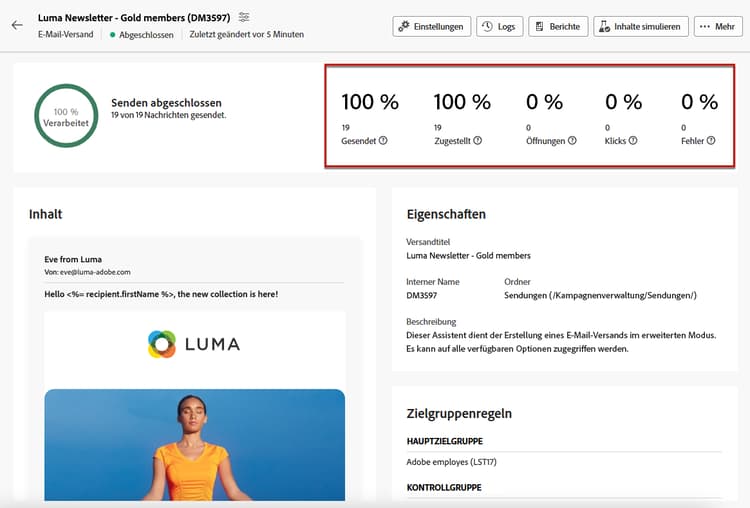Open delivery settings sliders icon beside title
750x508 pixels.
click(x=244, y=17)
